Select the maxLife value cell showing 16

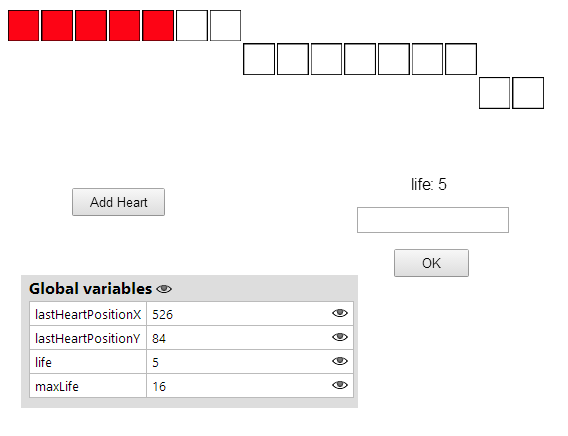click(250, 386)
